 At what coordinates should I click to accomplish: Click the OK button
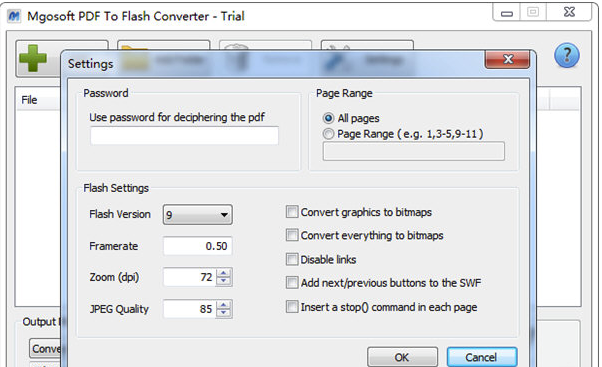pyautogui.click(x=402, y=357)
